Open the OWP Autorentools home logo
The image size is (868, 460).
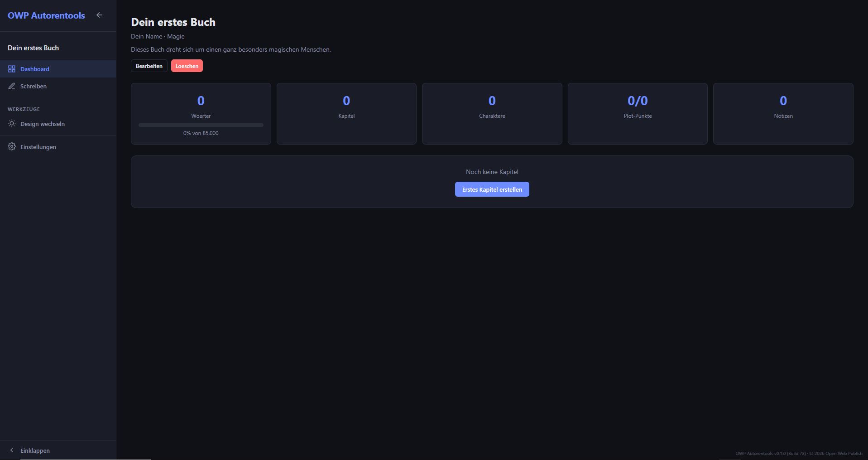pos(46,15)
